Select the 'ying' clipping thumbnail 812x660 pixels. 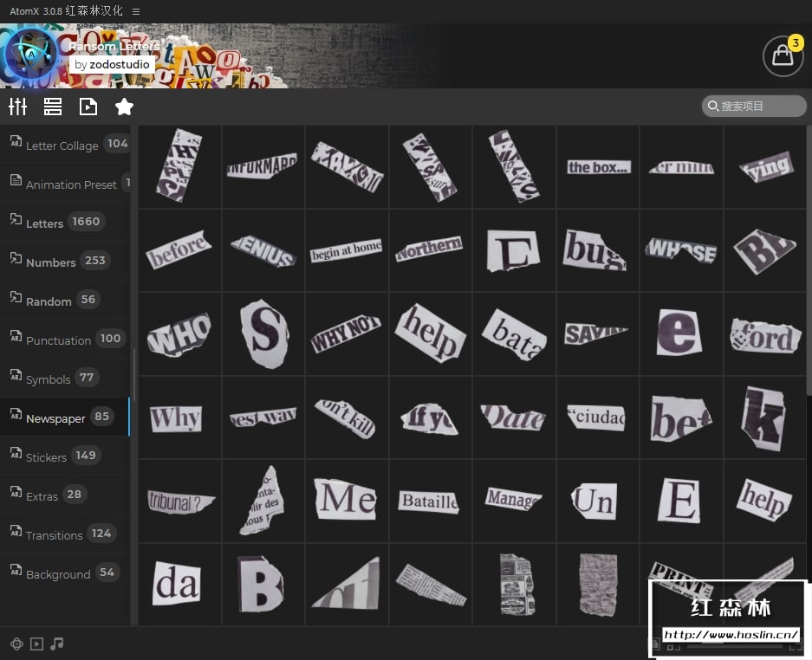pos(765,167)
